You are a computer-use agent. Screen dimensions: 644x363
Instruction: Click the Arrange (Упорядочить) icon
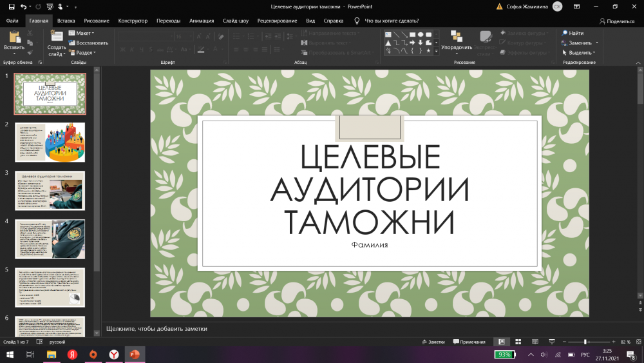456,37
